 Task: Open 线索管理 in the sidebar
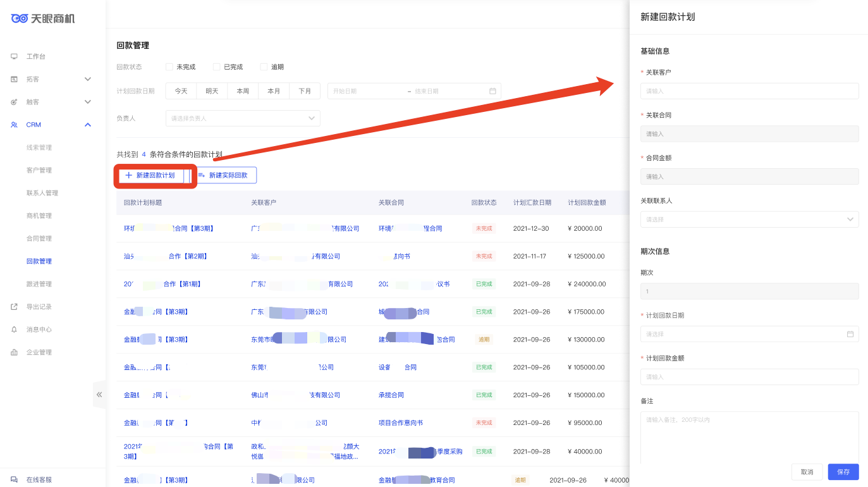(39, 147)
